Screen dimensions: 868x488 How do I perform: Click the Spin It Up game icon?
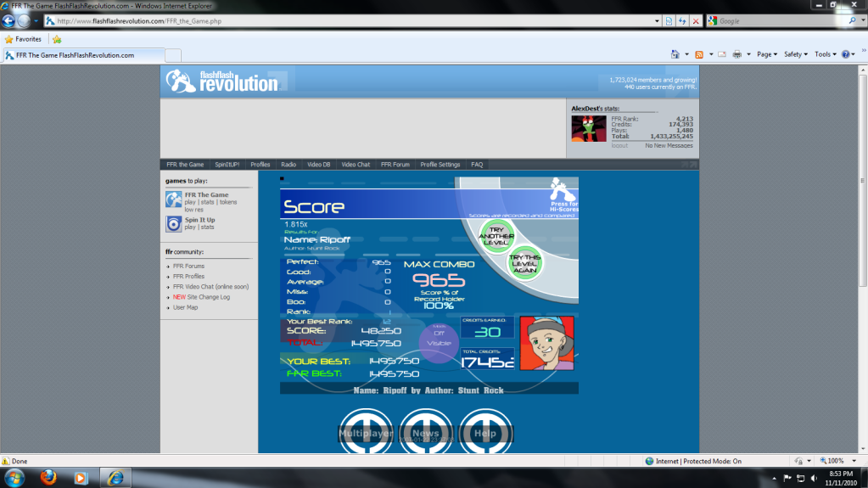pos(173,223)
